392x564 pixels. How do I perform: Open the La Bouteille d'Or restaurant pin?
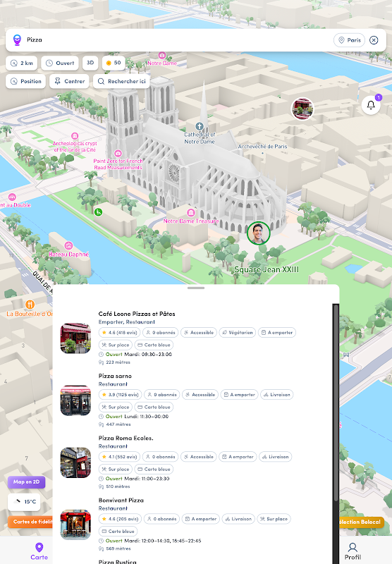30,305
